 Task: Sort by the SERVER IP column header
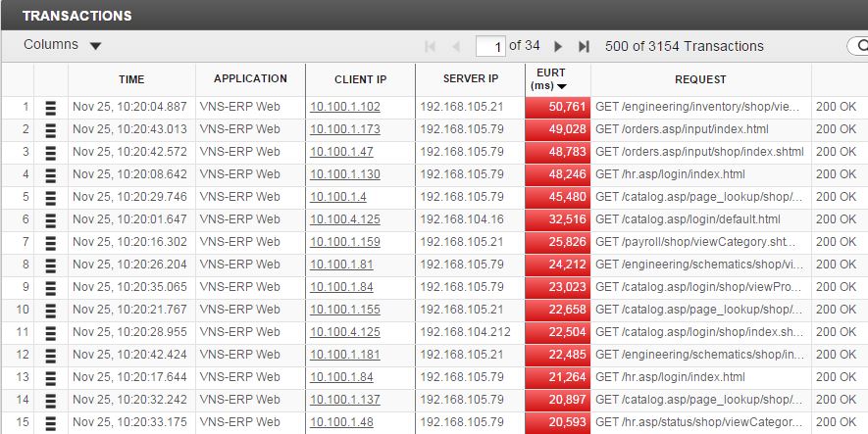471,79
